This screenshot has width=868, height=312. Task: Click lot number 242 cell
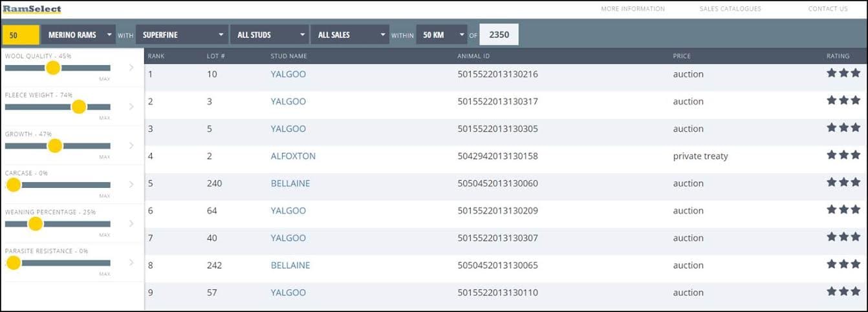[x=214, y=265]
